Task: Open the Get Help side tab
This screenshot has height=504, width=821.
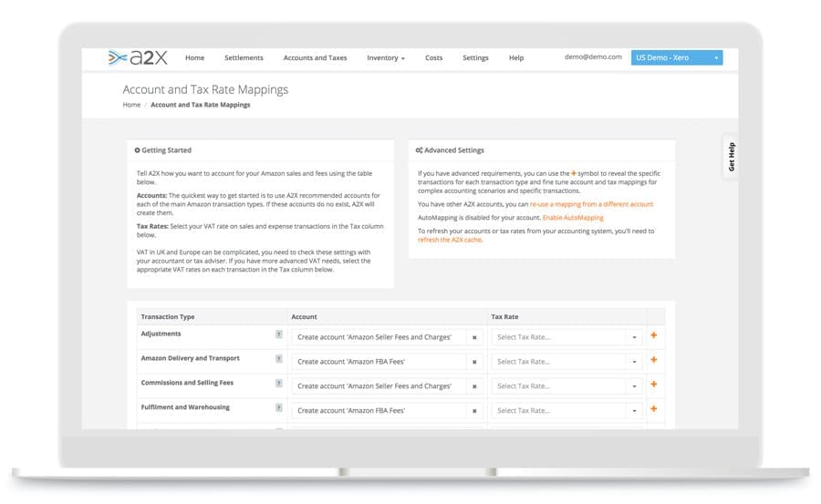Action: coord(731,157)
